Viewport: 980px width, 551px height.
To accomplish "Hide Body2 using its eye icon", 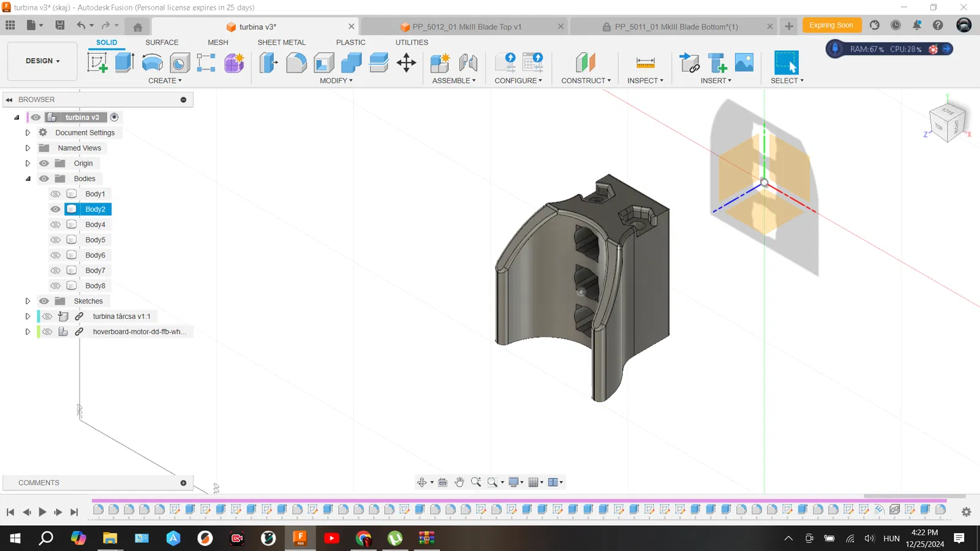I will point(56,209).
